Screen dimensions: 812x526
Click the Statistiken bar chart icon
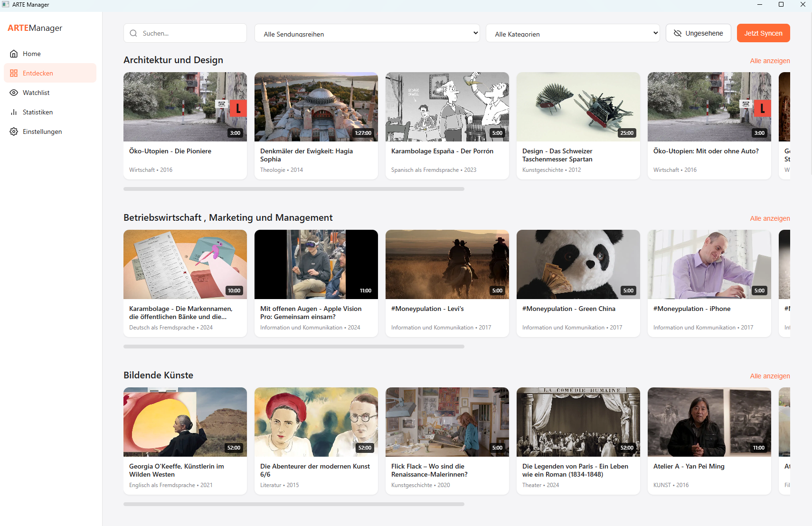(14, 112)
